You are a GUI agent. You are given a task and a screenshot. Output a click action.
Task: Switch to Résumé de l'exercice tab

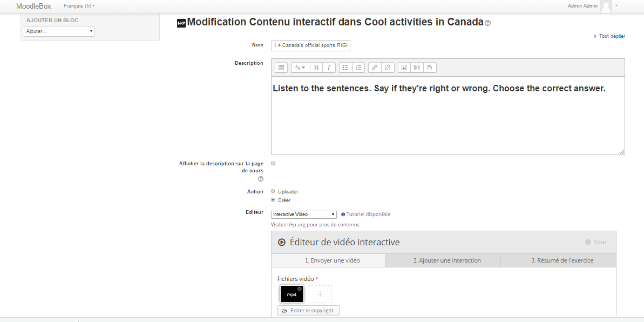coord(562,260)
